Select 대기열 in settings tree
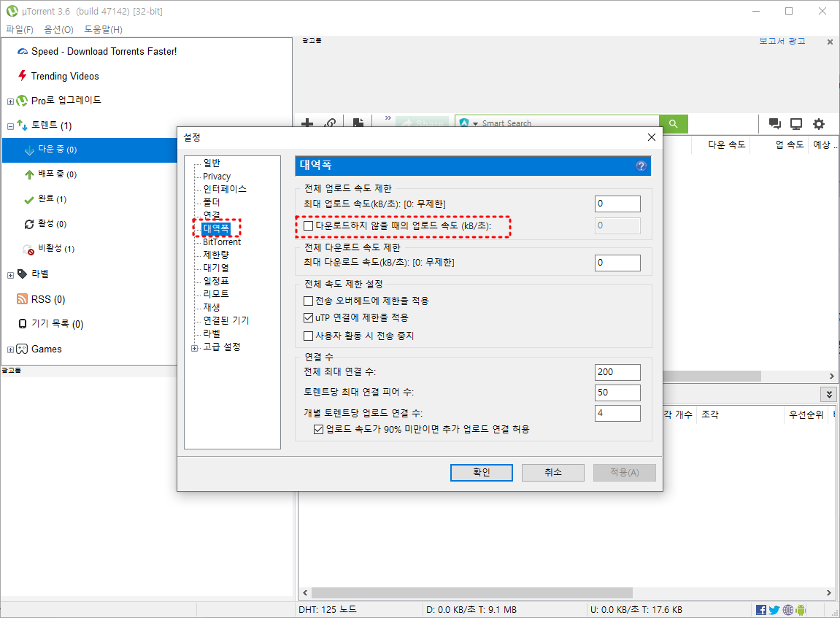The image size is (840, 618). (216, 268)
